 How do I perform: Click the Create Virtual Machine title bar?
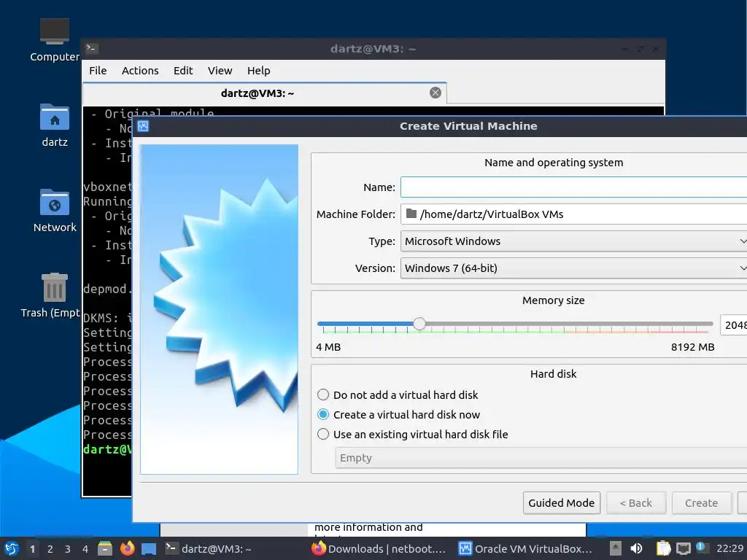coord(440,126)
